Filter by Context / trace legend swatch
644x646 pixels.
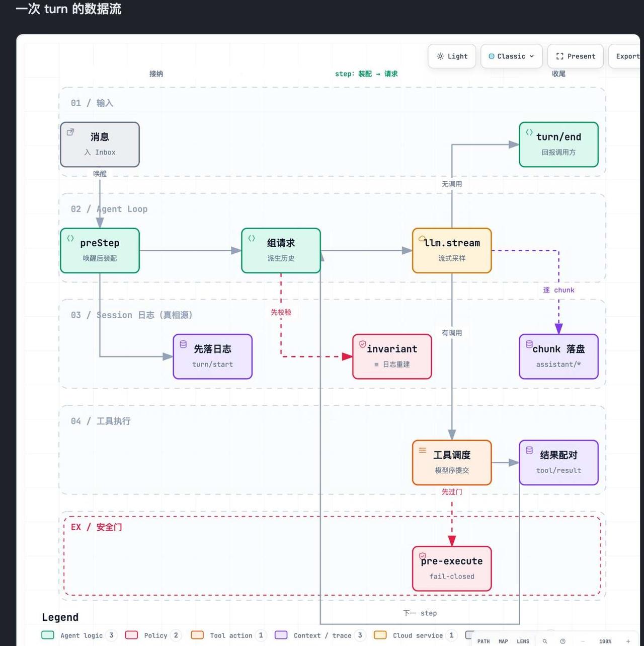pyautogui.click(x=281, y=635)
